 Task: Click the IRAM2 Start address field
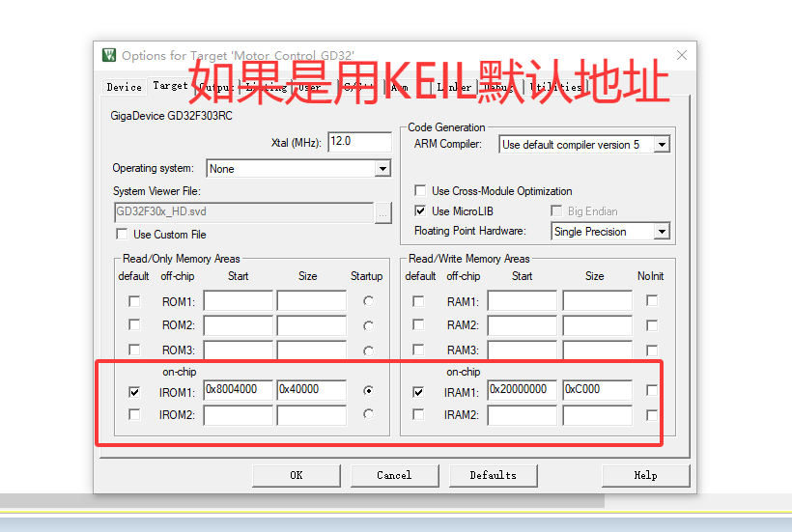[523, 415]
